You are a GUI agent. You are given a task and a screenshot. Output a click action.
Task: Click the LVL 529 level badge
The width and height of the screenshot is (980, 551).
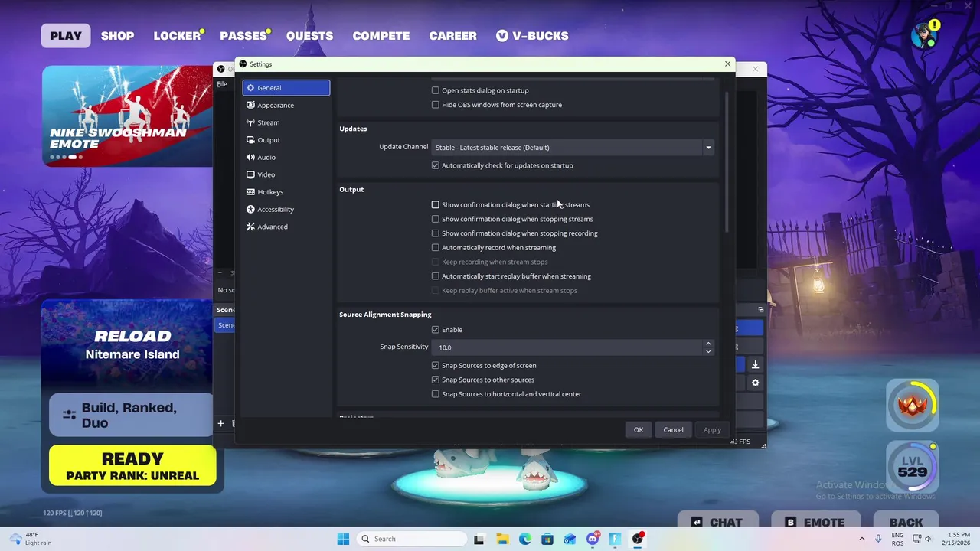pyautogui.click(x=913, y=467)
